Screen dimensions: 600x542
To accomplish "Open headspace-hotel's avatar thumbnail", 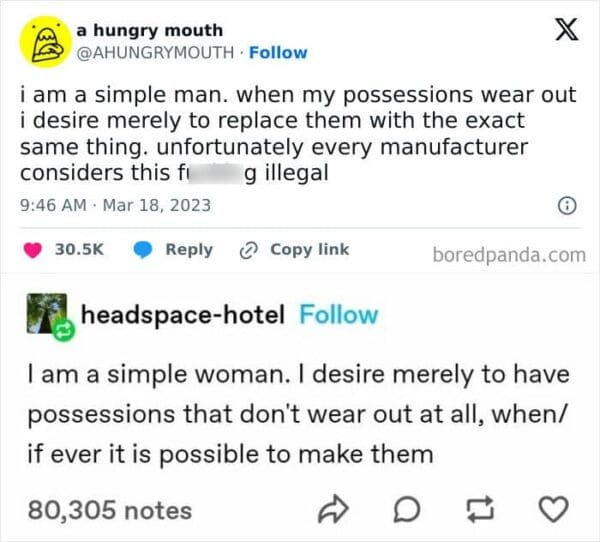I will click(47, 313).
